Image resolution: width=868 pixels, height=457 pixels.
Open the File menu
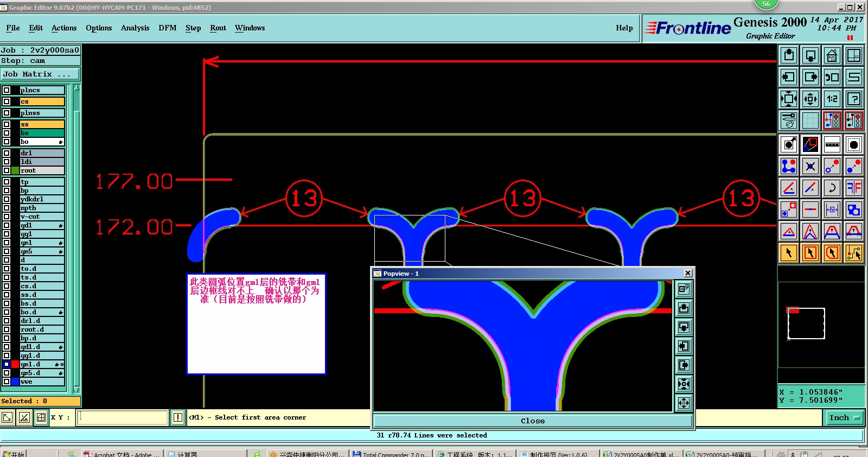click(x=13, y=28)
